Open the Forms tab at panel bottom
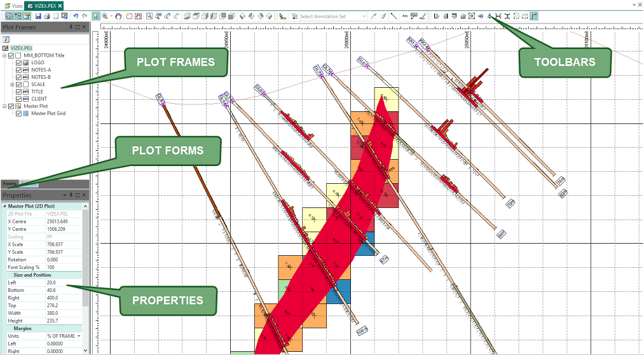 tap(10, 184)
